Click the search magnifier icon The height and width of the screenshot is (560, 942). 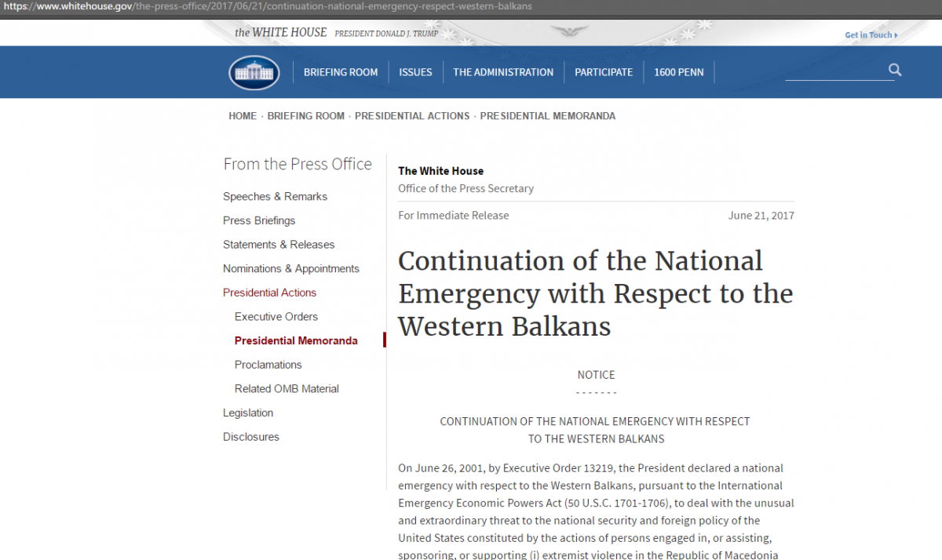point(895,71)
